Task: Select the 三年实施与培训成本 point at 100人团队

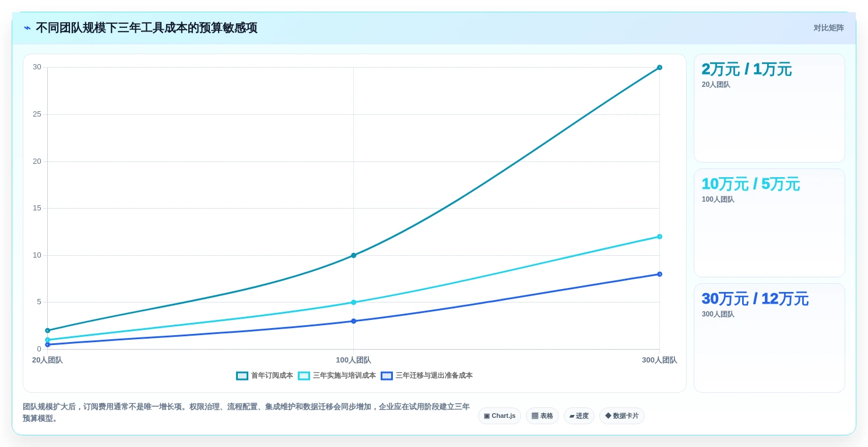Action: coord(353,302)
